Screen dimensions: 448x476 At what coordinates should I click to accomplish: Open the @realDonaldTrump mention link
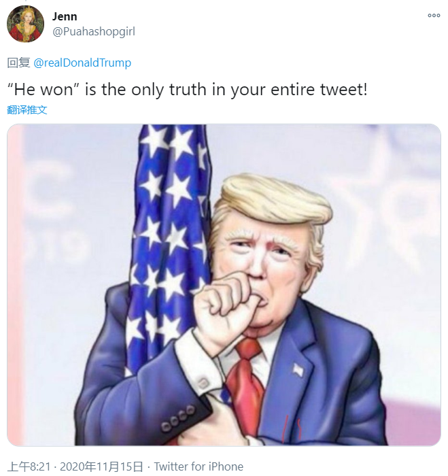coord(82,63)
